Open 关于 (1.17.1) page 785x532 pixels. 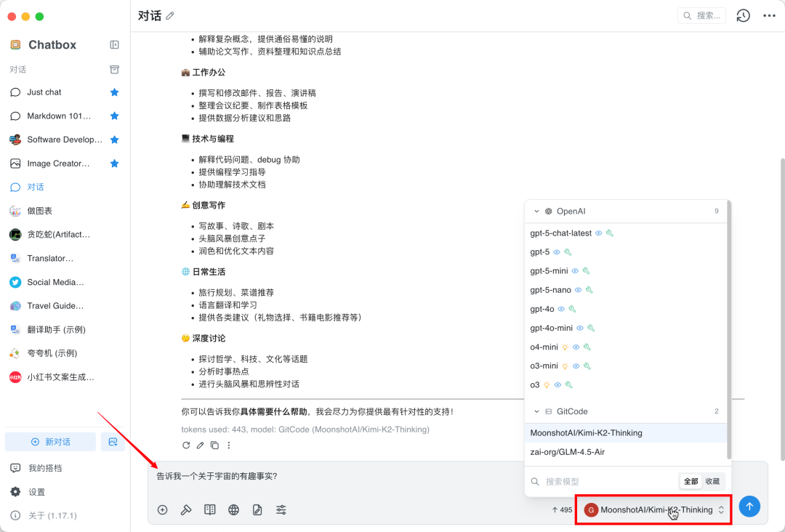pos(65,515)
